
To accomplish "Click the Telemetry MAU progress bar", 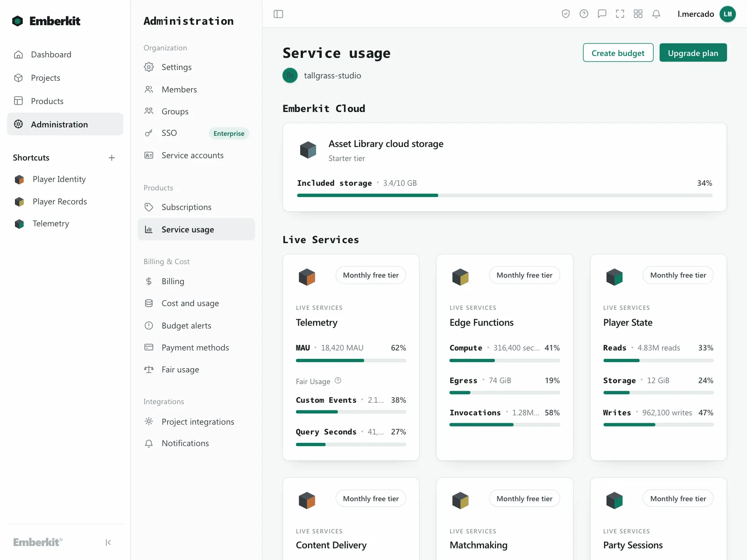I will tap(351, 361).
